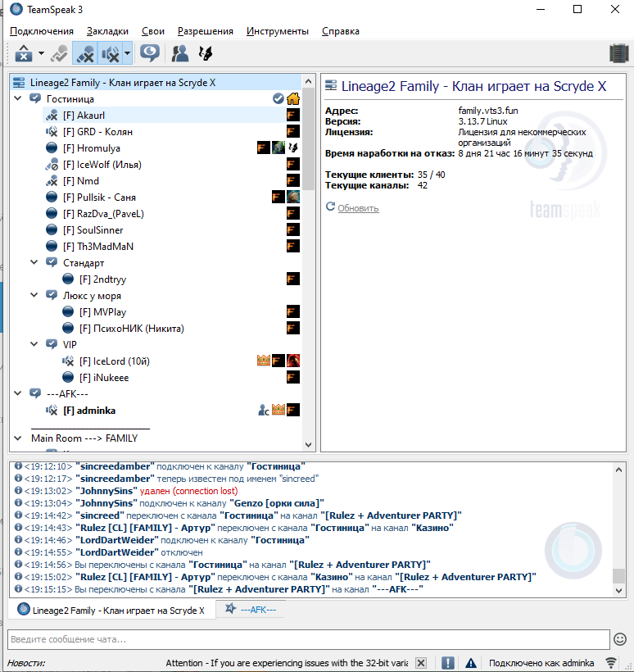Viewport: 634px width, 672px height.
Task: Click the away status toolbar icon
Action: [149, 54]
